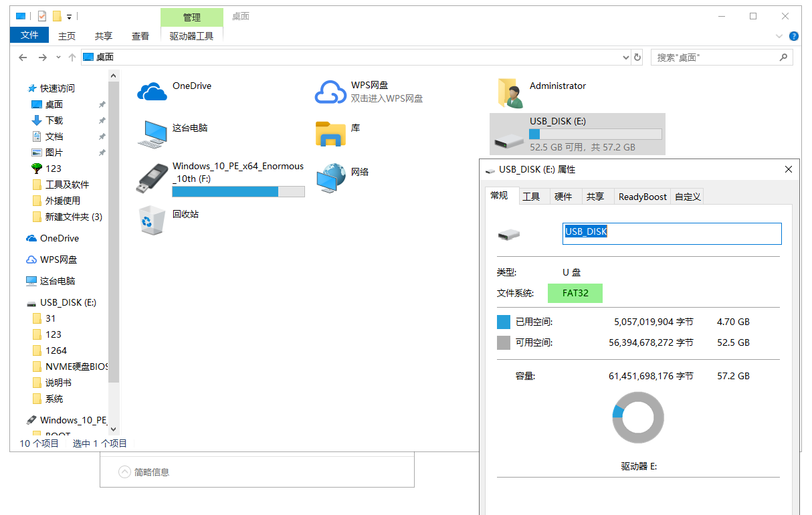Open the recent locations dropdown arrow
Image resolution: width=812 pixels, height=515 pixels.
click(x=58, y=58)
